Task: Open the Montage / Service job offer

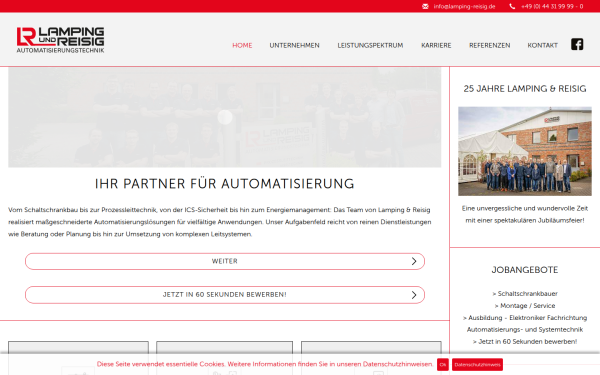Action: point(525,306)
